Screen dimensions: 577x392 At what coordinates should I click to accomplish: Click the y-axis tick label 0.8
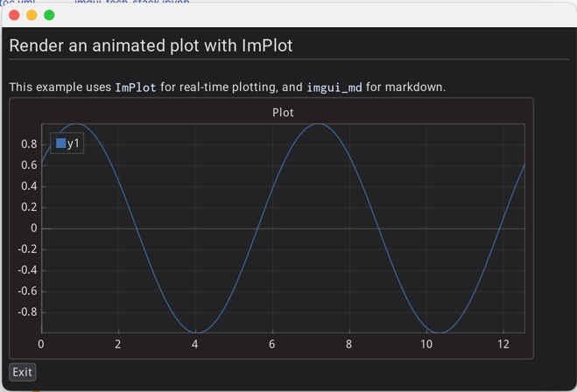[29, 143]
